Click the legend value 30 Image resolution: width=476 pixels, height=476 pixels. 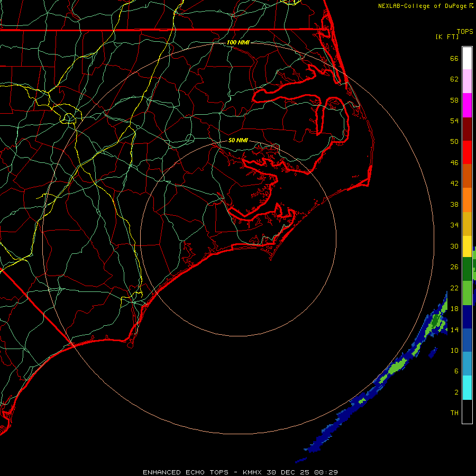pos(454,246)
